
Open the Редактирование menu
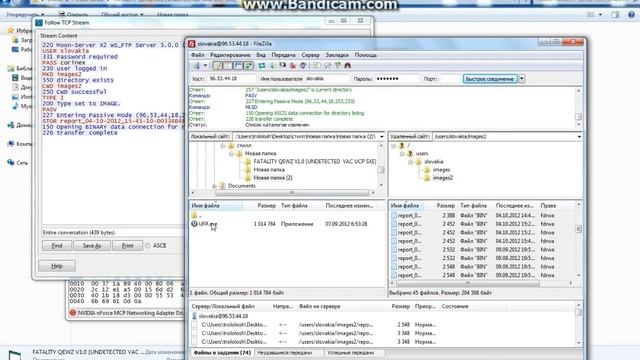point(230,55)
